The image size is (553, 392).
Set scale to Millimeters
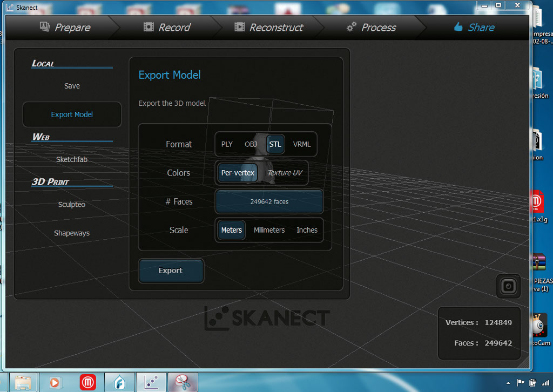click(269, 230)
